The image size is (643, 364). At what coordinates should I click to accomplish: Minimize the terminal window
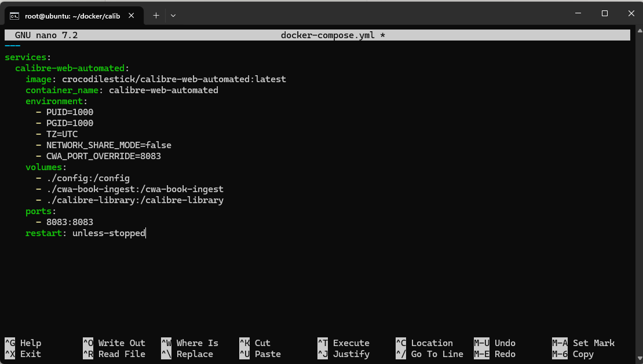(x=578, y=13)
